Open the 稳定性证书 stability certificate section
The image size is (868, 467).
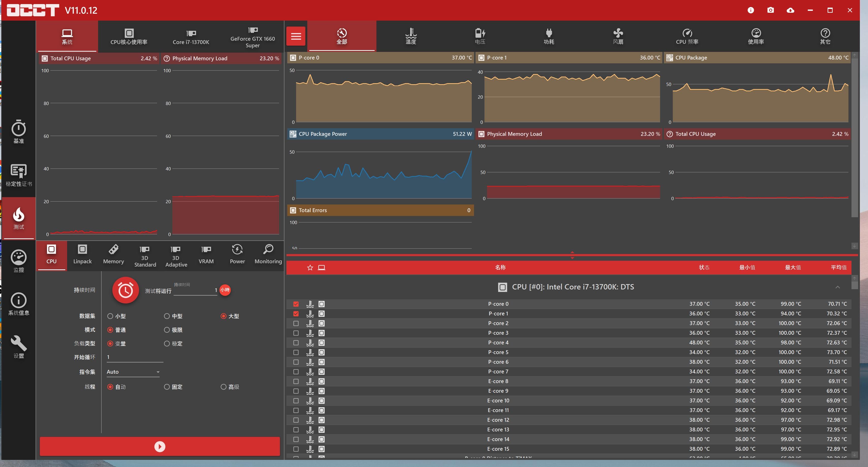point(19,175)
